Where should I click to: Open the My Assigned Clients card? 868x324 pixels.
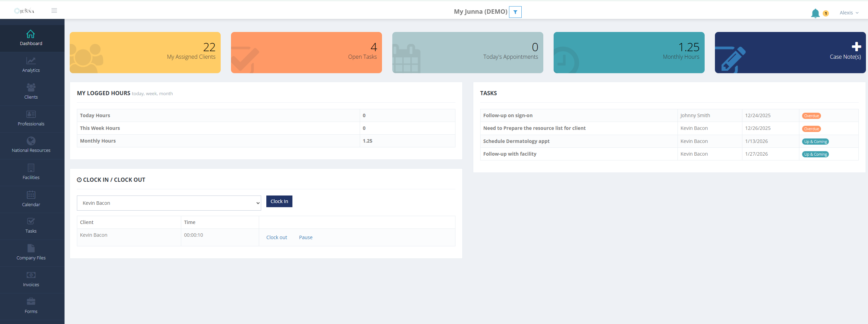[x=145, y=53]
